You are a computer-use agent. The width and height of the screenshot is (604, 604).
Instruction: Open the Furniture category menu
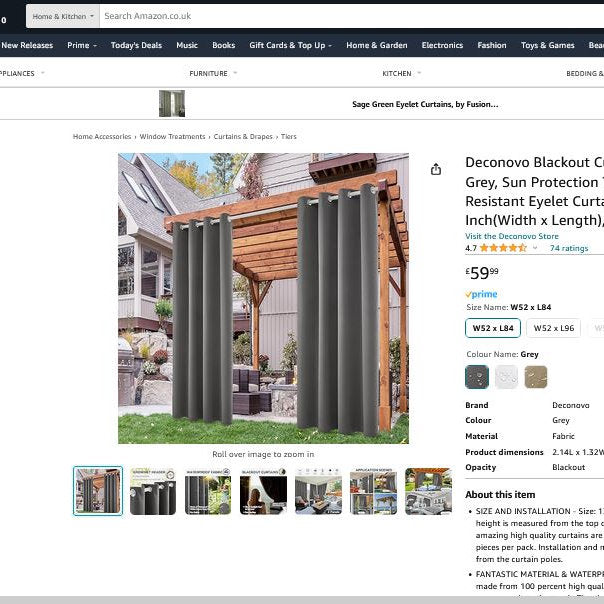pyautogui.click(x=213, y=73)
